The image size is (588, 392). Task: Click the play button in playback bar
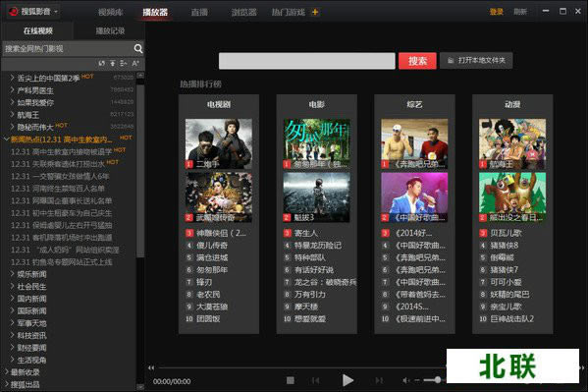pyautogui.click(x=347, y=380)
